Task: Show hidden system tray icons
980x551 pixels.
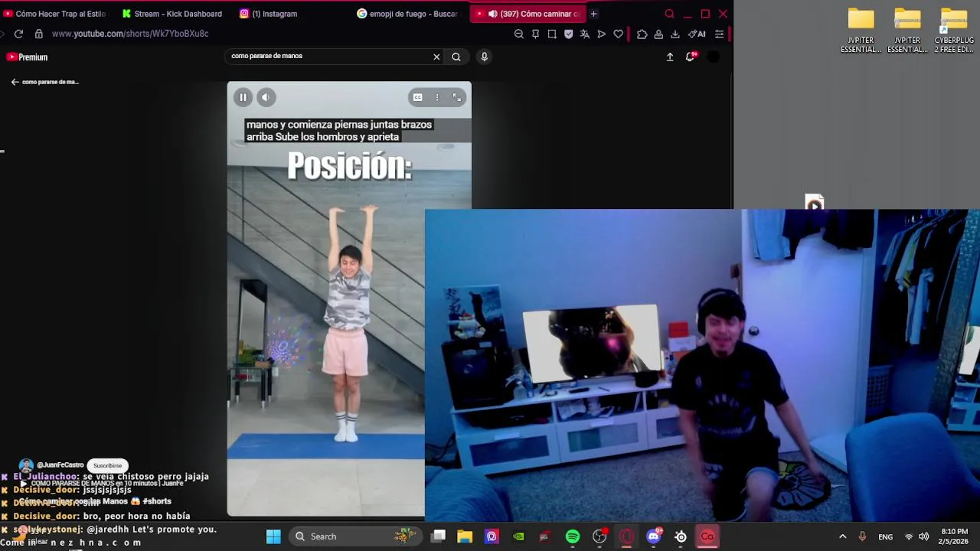Action: (x=843, y=536)
